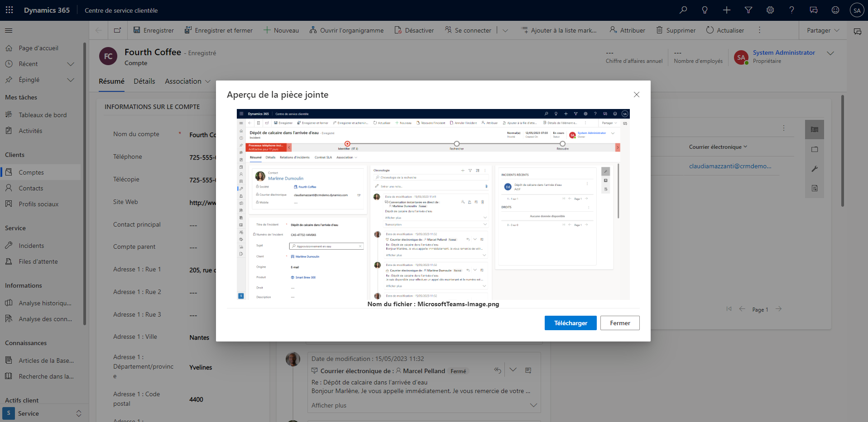The width and height of the screenshot is (868, 422).
Task: Click the Fermer button
Action: coord(620,323)
